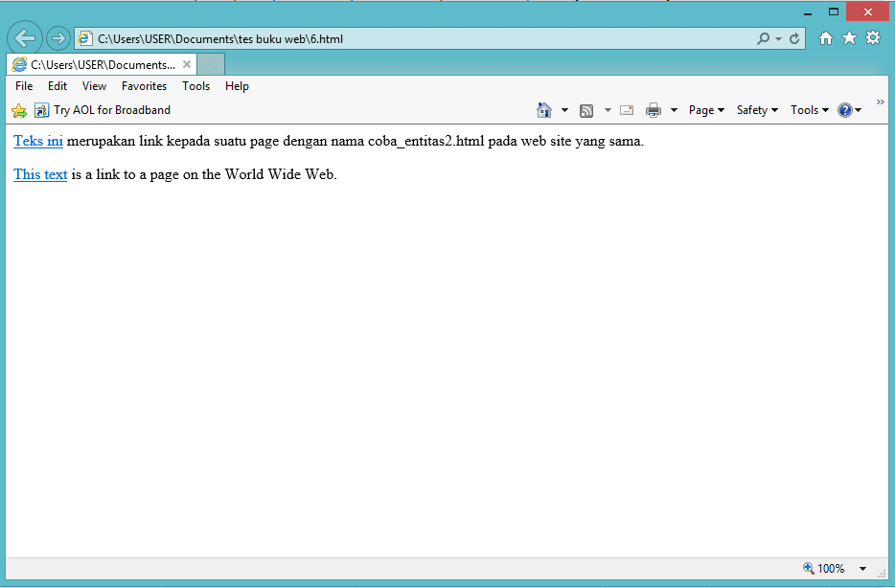Refresh the page using the reload icon

(794, 39)
